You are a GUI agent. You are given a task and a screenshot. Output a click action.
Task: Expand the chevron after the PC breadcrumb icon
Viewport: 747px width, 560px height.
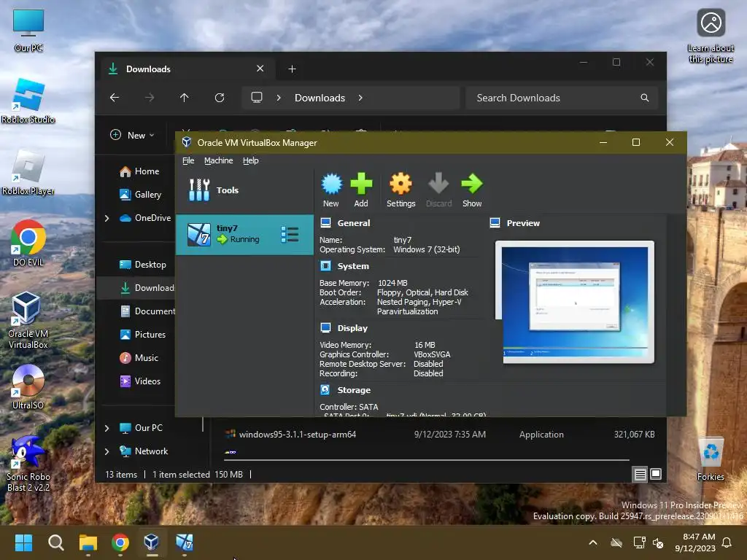(x=279, y=98)
